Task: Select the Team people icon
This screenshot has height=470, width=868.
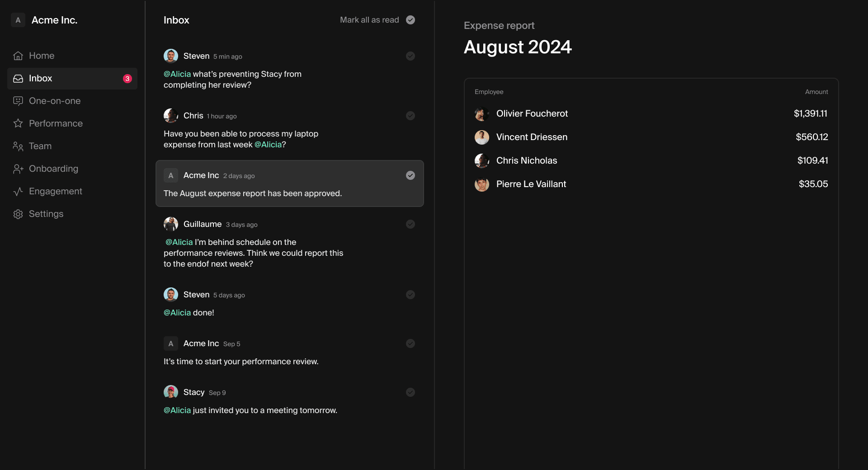Action: pos(18,146)
